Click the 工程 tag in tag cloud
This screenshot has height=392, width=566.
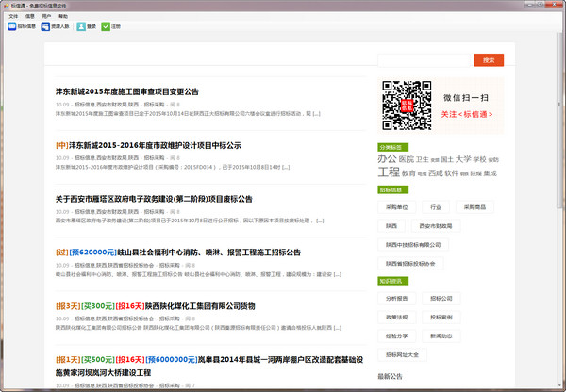(391, 173)
